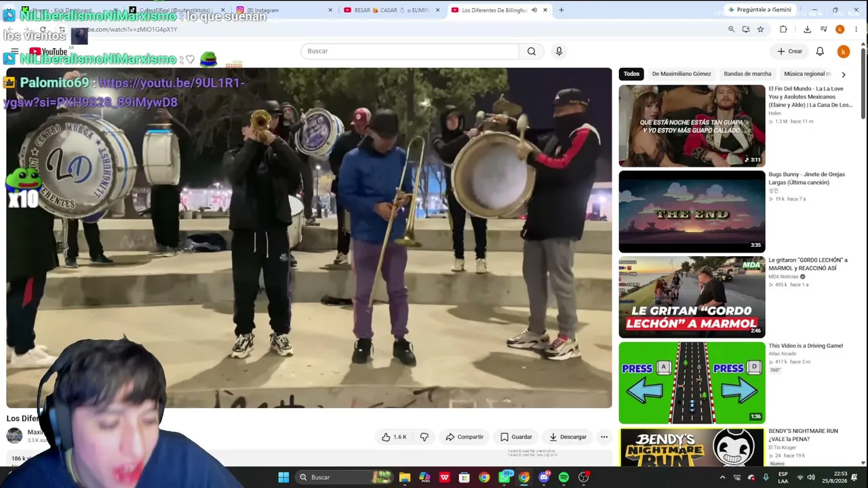Open the Driving Game PRESS thumbnail

pyautogui.click(x=692, y=383)
